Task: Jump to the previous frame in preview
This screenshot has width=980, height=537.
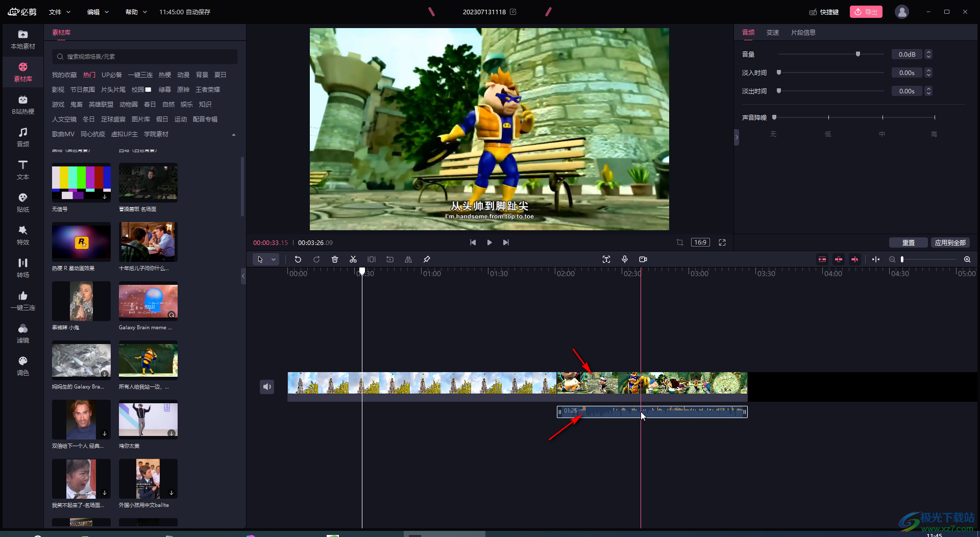Action: [x=473, y=242]
